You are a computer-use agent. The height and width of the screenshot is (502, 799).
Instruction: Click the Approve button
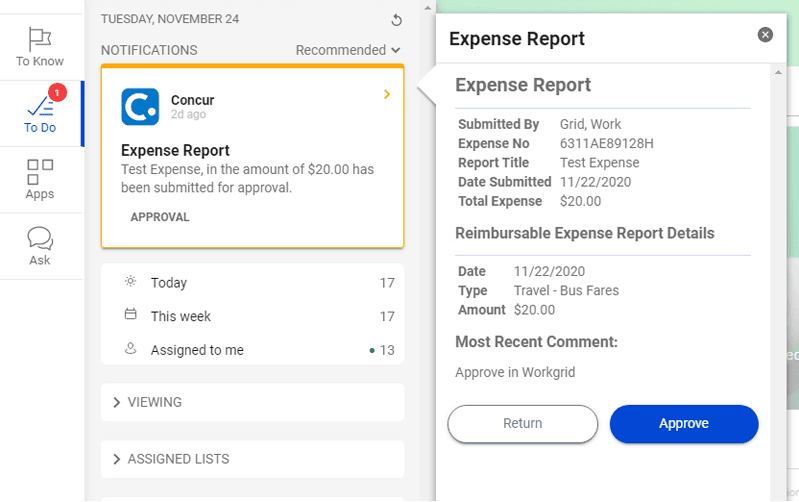click(684, 424)
